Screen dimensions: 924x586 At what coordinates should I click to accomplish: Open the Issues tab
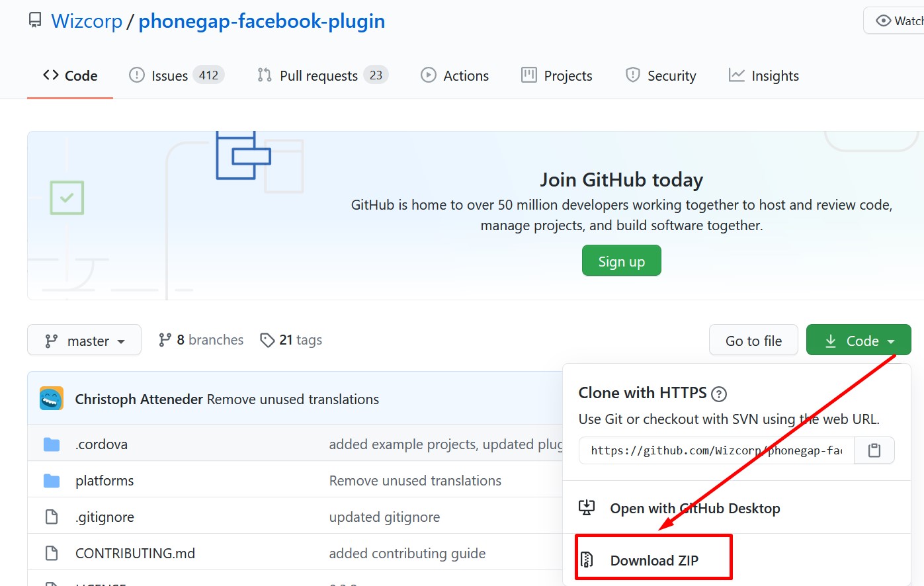(177, 75)
